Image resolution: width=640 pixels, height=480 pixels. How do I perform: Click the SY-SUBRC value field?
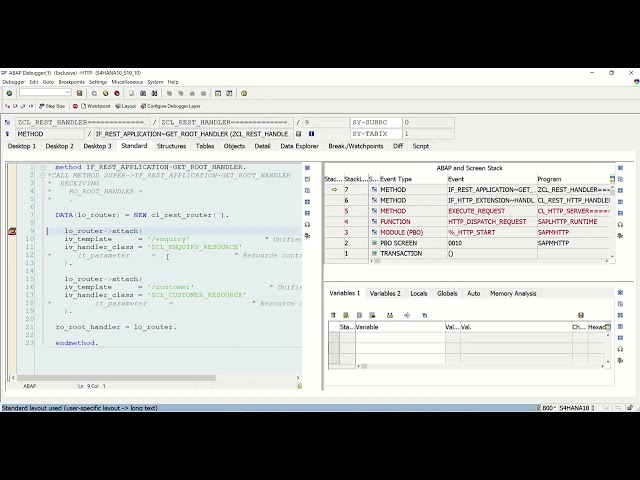pos(428,122)
